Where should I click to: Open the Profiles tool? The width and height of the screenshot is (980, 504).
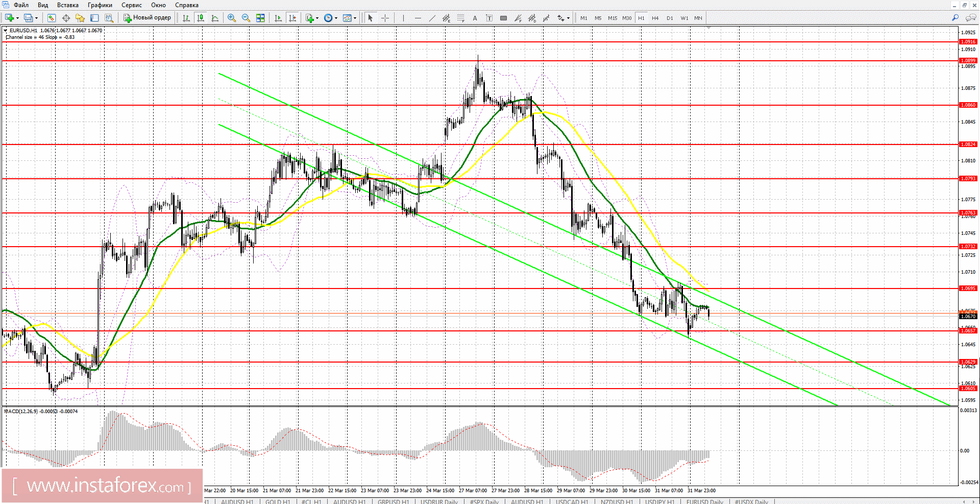click(x=28, y=18)
